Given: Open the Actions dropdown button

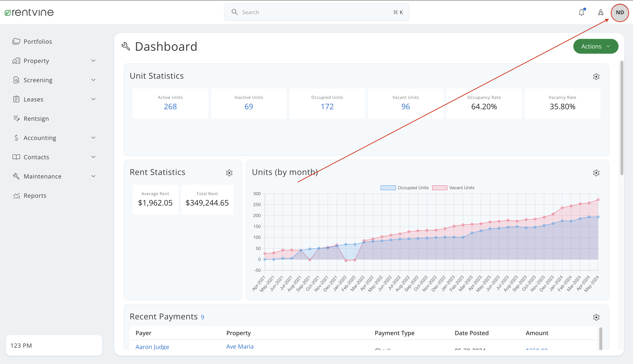Looking at the screenshot, I should tap(595, 46).
